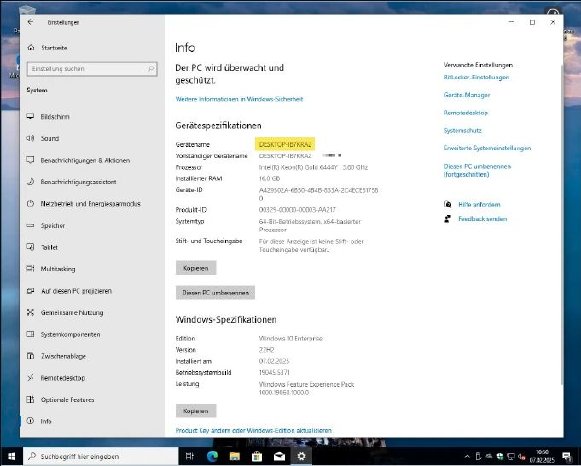This screenshot has width=581, height=466.
Task: Show hidden tray icons chevron
Action: [x=467, y=456]
